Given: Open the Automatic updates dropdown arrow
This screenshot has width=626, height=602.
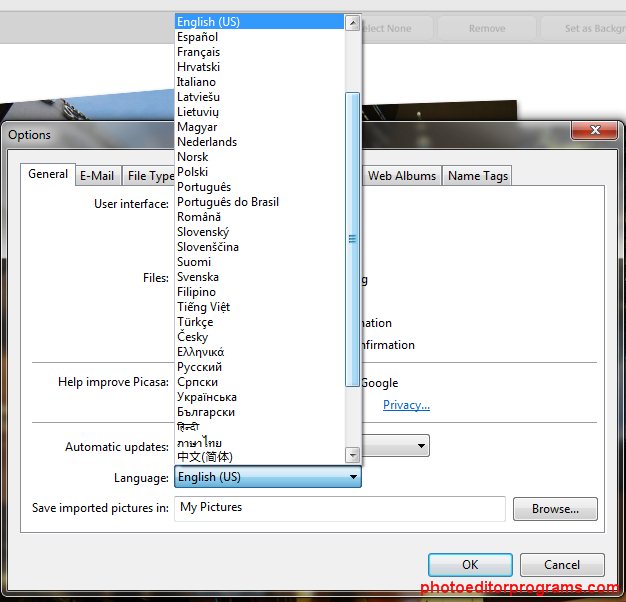Looking at the screenshot, I should [x=422, y=446].
